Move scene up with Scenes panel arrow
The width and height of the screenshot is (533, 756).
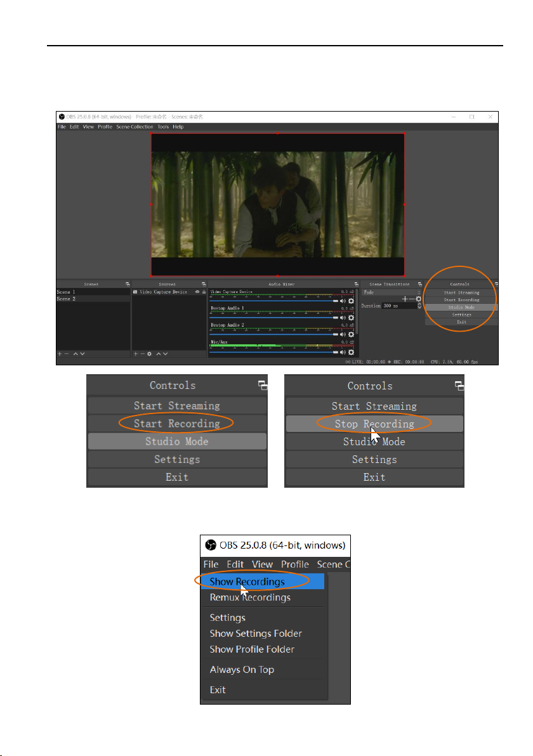click(76, 354)
